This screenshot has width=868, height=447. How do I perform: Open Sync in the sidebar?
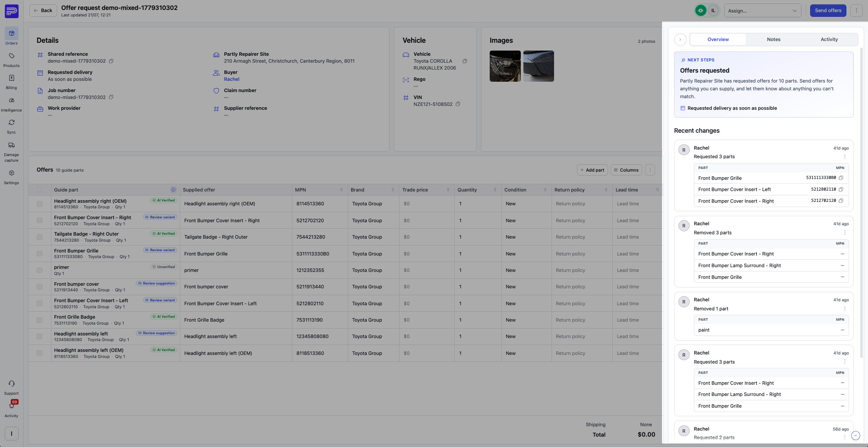(x=12, y=126)
